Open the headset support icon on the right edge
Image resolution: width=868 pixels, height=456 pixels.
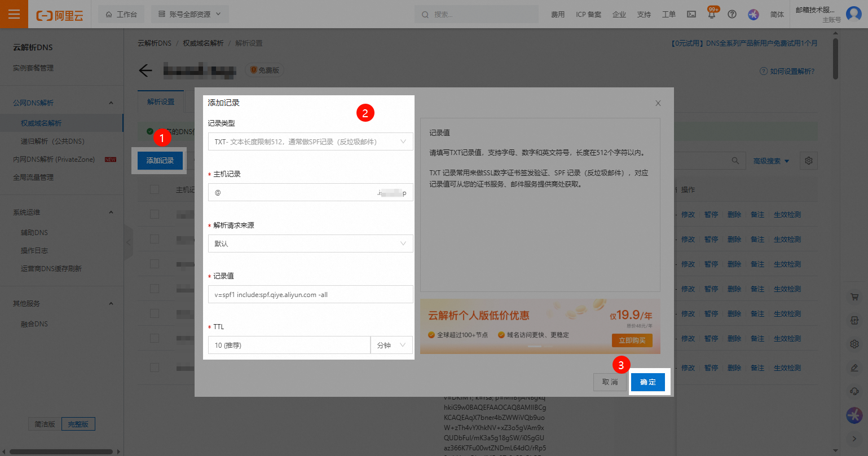[855, 391]
